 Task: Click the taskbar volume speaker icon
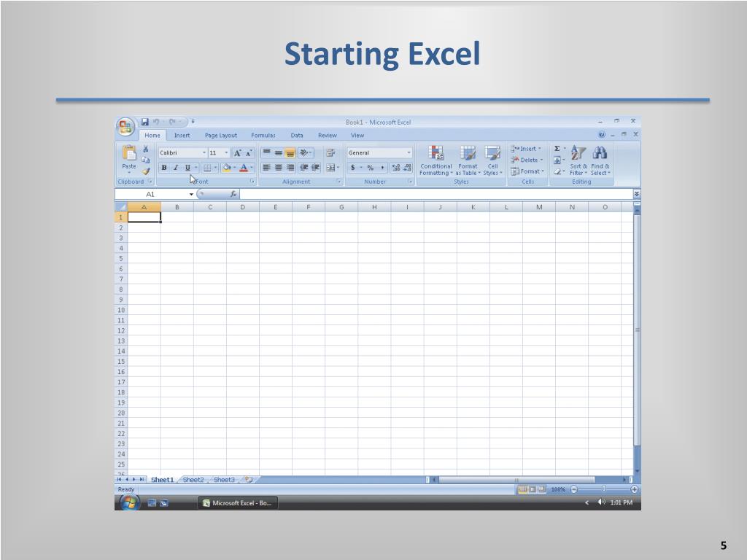coord(601,502)
